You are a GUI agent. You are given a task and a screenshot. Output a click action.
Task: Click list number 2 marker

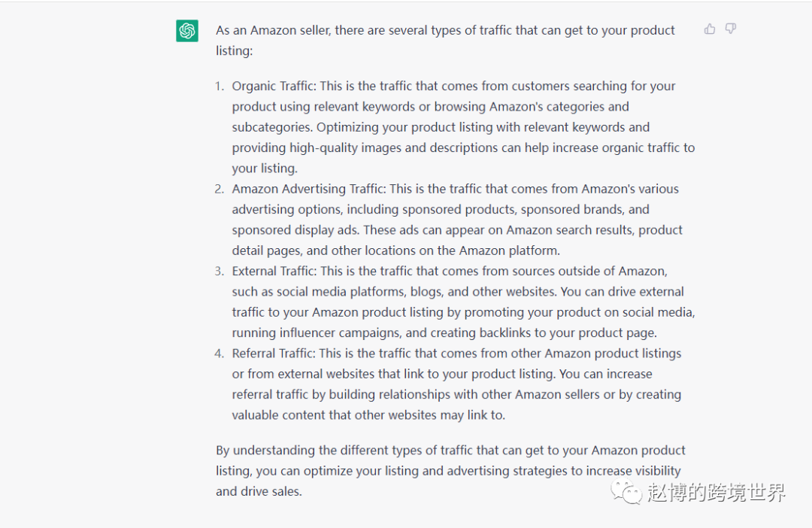(x=220, y=189)
